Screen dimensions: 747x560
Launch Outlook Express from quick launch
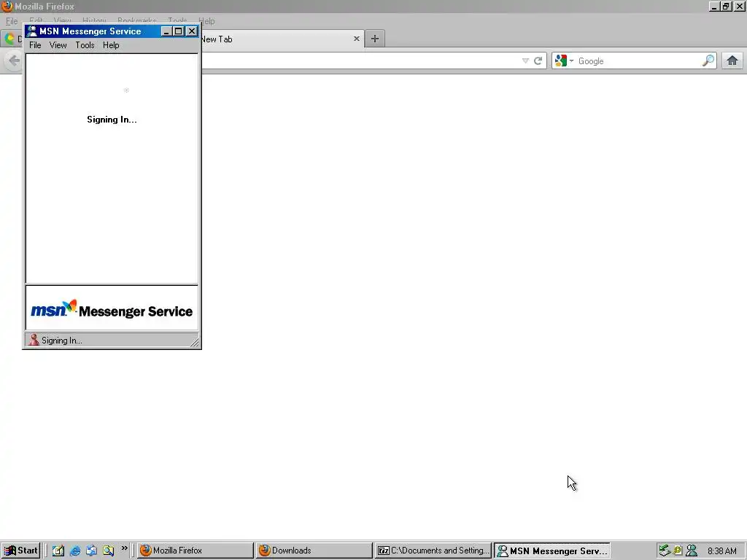point(91,551)
